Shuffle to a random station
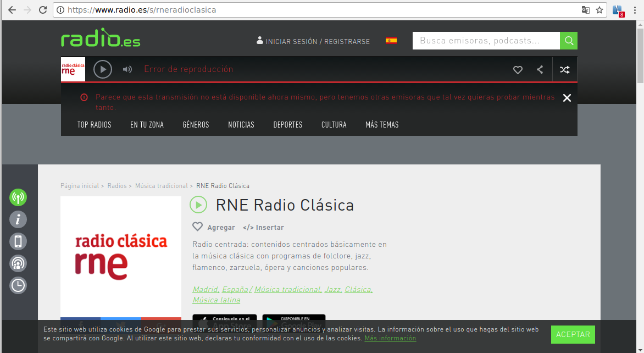This screenshot has height=353, width=644. point(565,70)
